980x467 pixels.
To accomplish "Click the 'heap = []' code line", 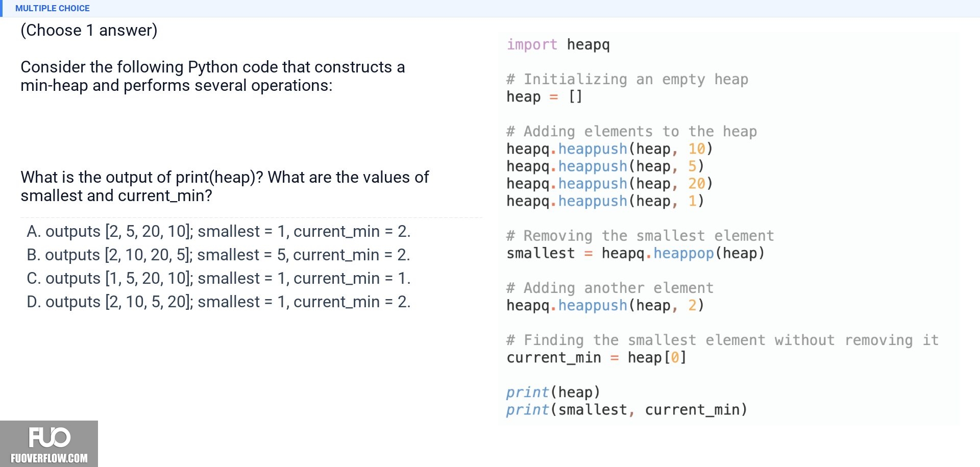I will (x=544, y=96).
